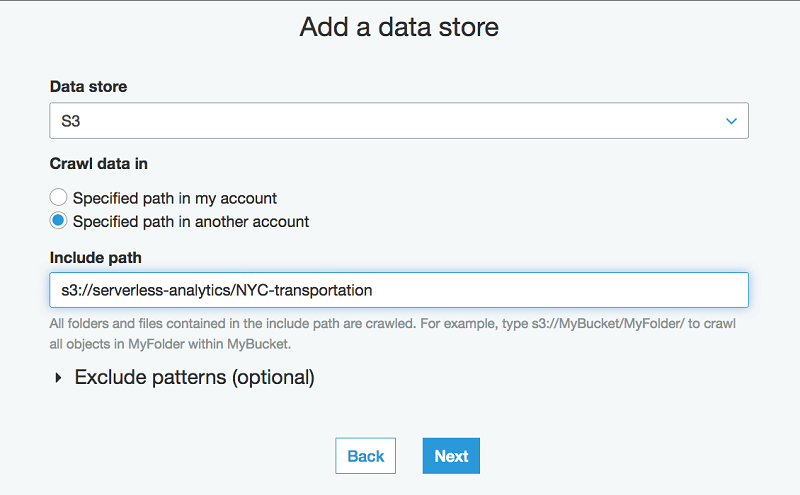The image size is (800, 495).
Task: Open the Data store combo box
Action: pos(399,121)
